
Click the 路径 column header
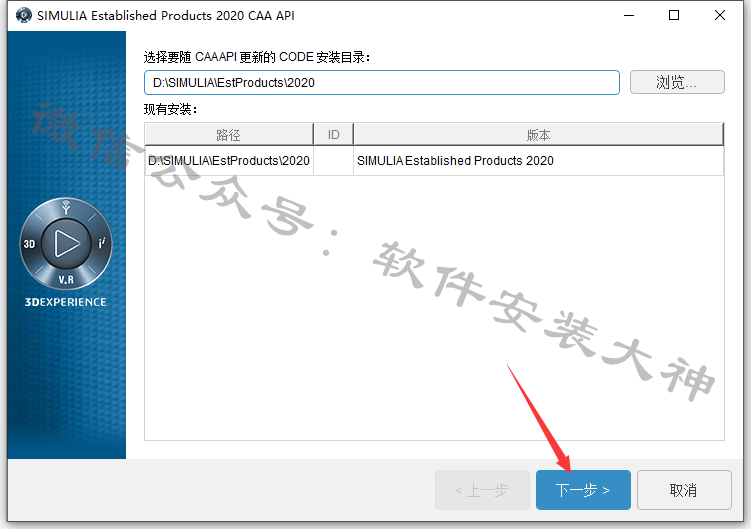(229, 135)
